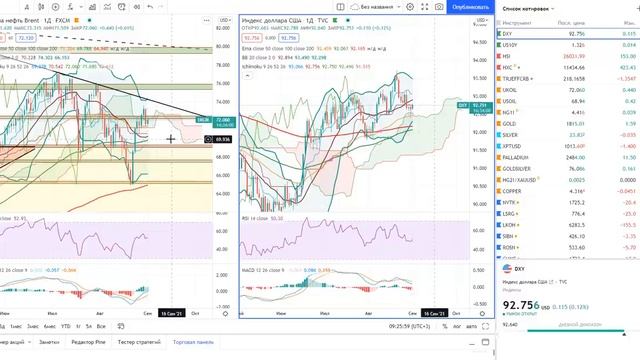This screenshot has height=360, width=640.
Task: Open the Редактор Pine tab
Action: tap(88, 342)
